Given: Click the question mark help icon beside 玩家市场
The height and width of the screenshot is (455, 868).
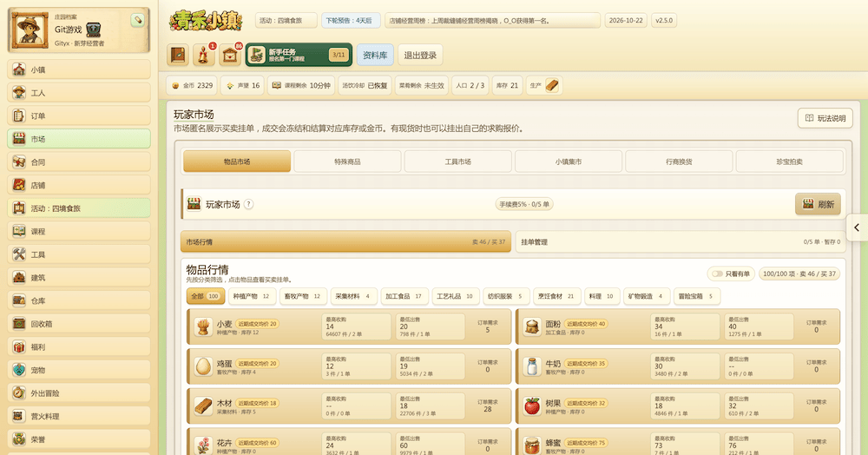Looking at the screenshot, I should pos(248,204).
